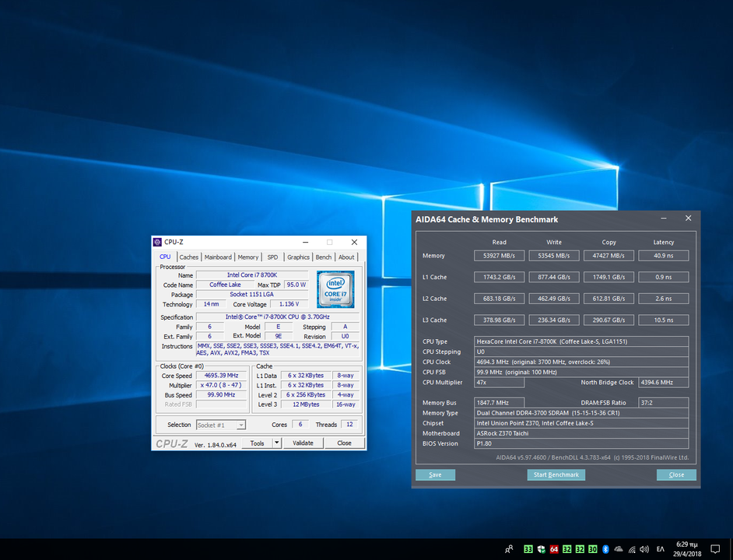Viewport: 733px width, 560px height.
Task: Switch to the Mainboard tab
Action: pos(218,257)
